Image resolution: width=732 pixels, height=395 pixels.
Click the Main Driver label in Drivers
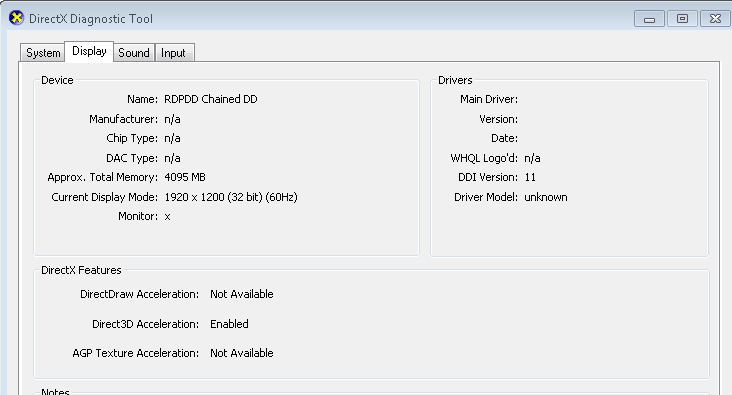489,99
